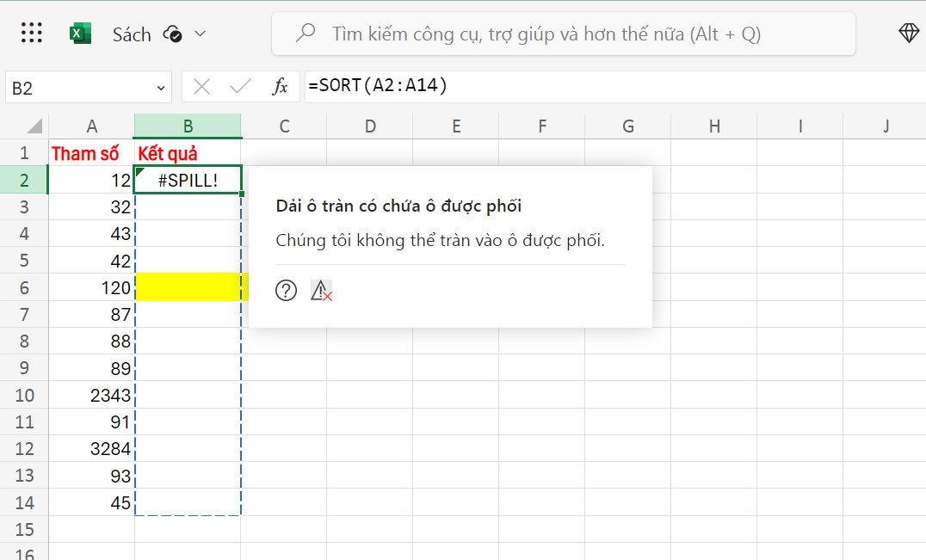Cancel the formula entry with X icon
Screen dimensions: 926x560
click(x=202, y=88)
